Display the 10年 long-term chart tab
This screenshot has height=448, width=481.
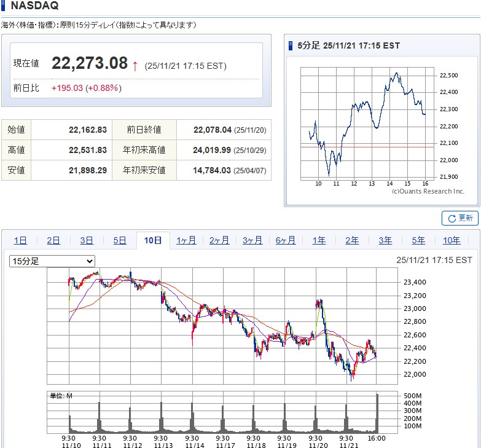tap(452, 241)
